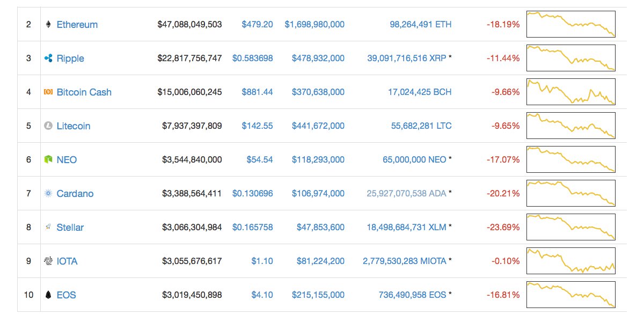This screenshot has width=644, height=322.
Task: Click Ripple volume $478,932,000
Action: click(318, 58)
